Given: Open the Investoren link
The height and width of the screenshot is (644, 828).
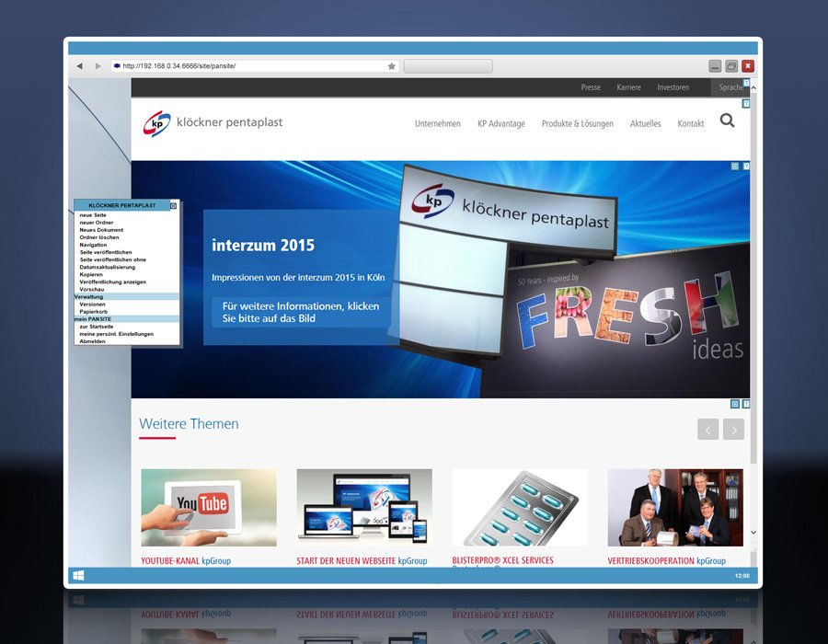Looking at the screenshot, I should click(673, 87).
